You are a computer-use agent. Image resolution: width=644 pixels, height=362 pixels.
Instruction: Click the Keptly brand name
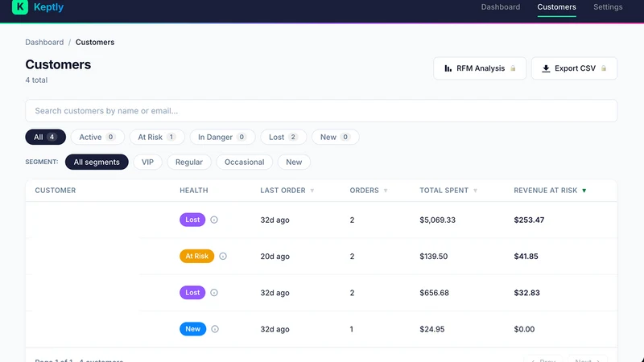48,7
